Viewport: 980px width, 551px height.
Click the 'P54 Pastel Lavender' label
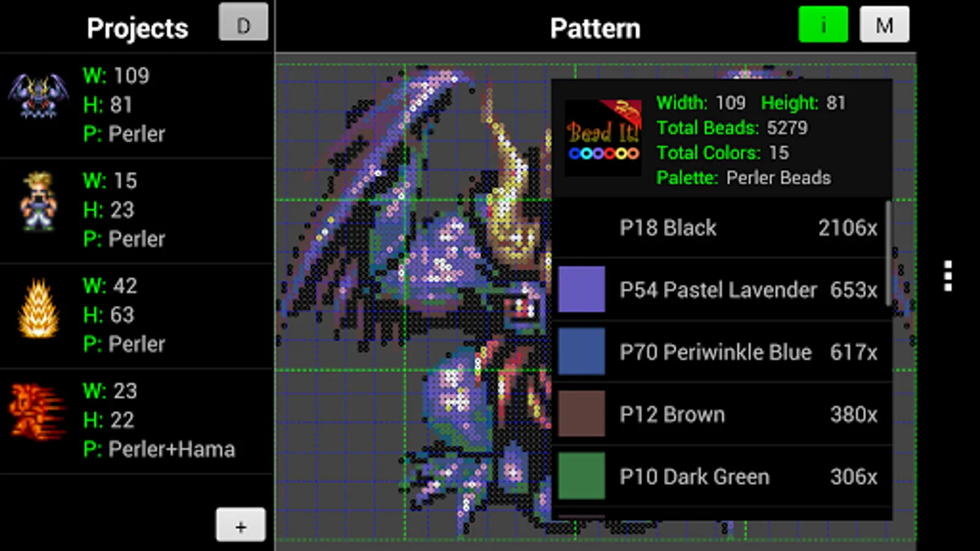pyautogui.click(x=718, y=290)
